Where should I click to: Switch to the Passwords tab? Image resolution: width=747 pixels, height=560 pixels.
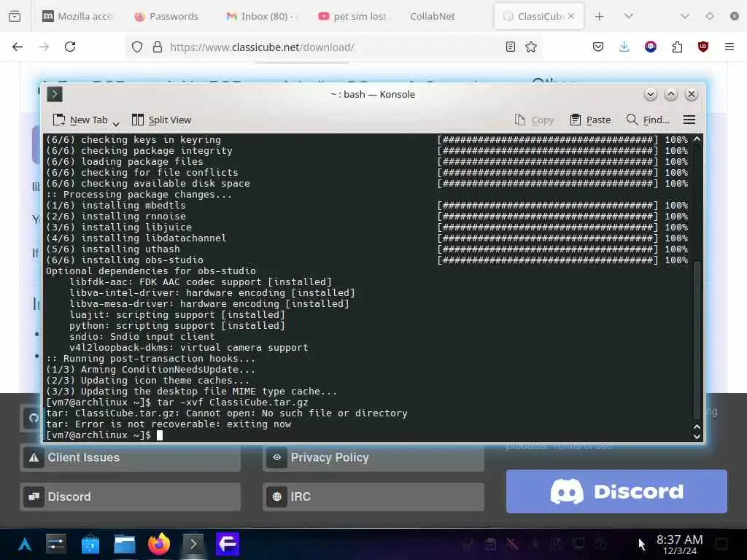[x=167, y=16]
